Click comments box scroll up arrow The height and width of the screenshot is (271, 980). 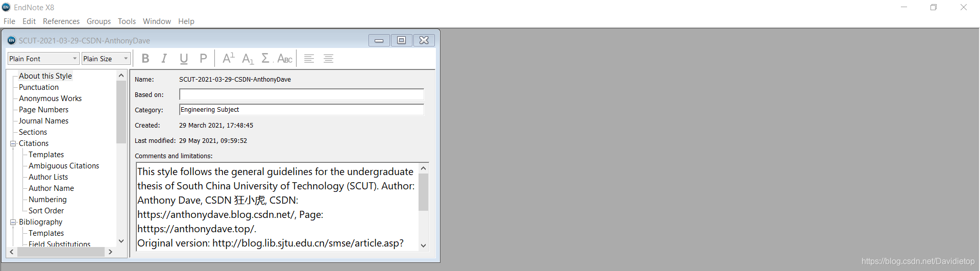423,168
